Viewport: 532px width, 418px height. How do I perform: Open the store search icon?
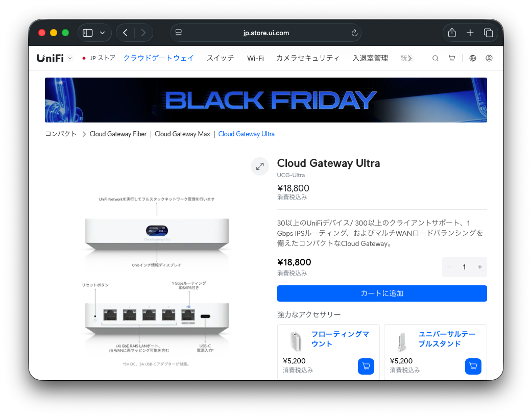[436, 58]
